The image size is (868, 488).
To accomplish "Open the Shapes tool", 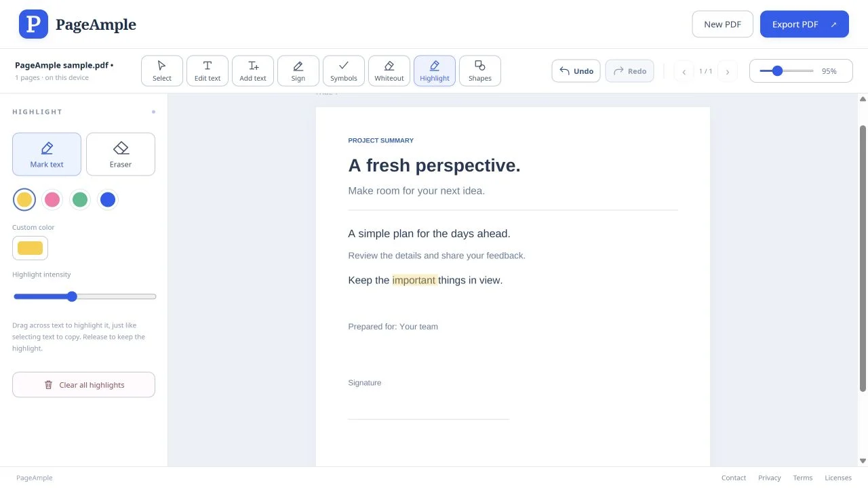I will tap(480, 70).
